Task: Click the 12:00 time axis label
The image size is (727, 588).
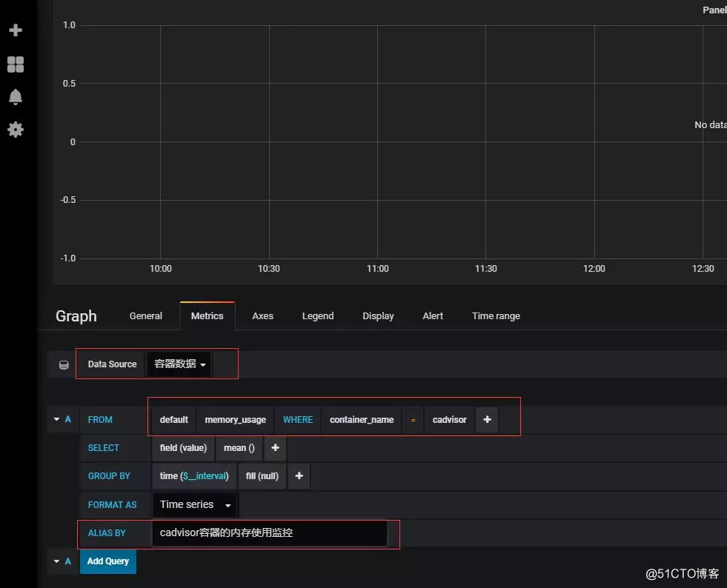Action: [x=594, y=269]
